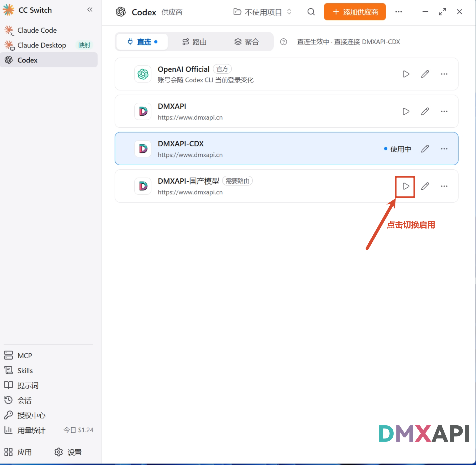Click the 需要路由 badge on DMXAPI-国产模型
The height and width of the screenshot is (465, 476).
point(237,181)
